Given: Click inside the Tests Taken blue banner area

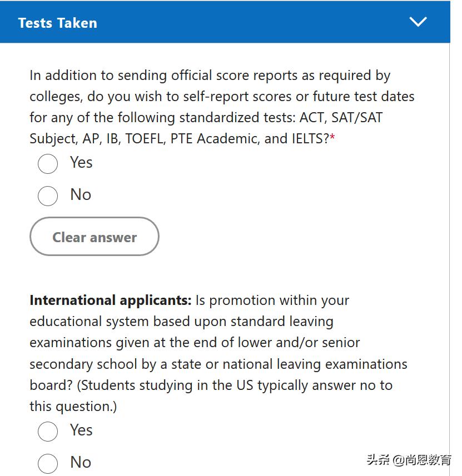Looking at the screenshot, I should 222,22.
